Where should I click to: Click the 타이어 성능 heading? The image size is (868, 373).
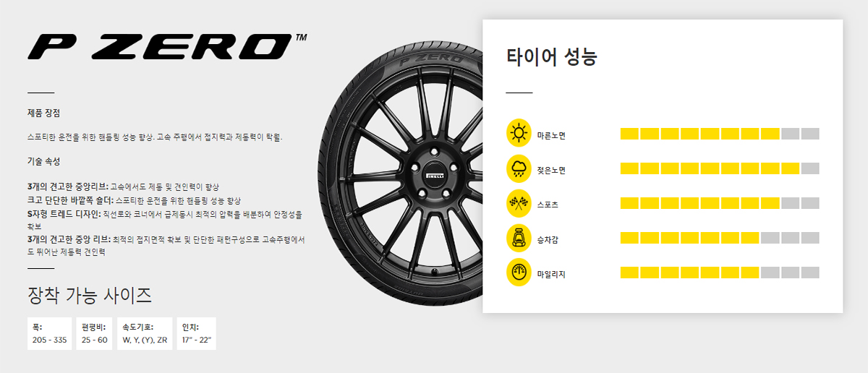coord(551,57)
